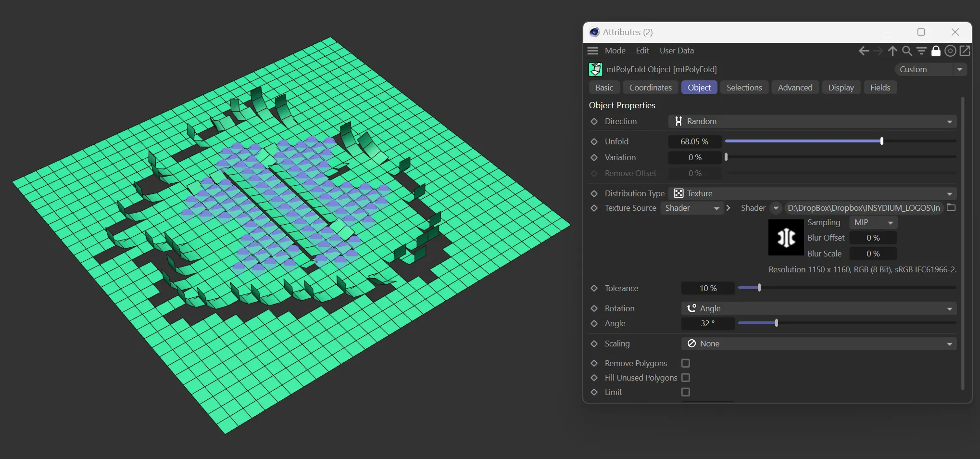Click the filter icon in Attributes toolbar

click(921, 51)
